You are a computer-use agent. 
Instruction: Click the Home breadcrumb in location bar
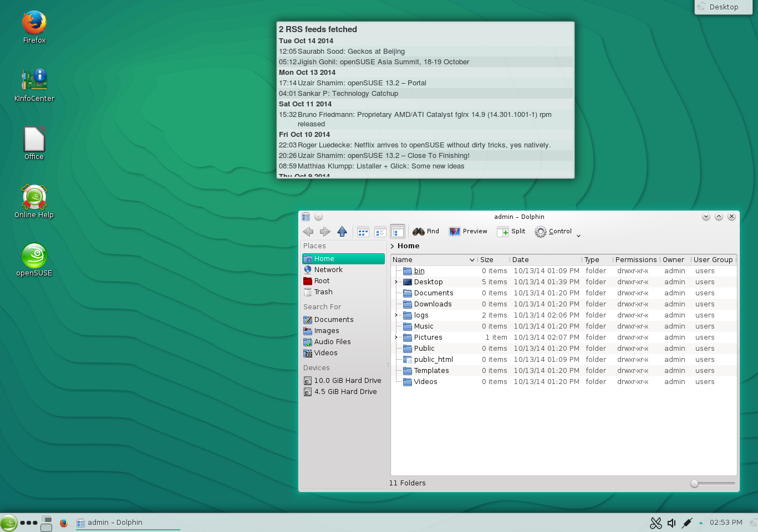coord(408,246)
